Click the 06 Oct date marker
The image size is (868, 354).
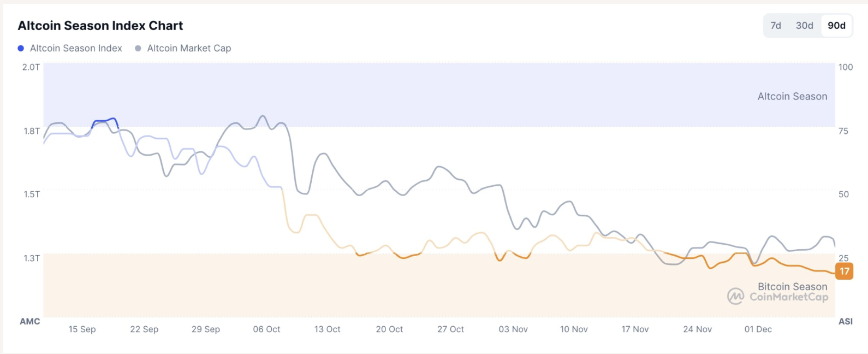[266, 329]
